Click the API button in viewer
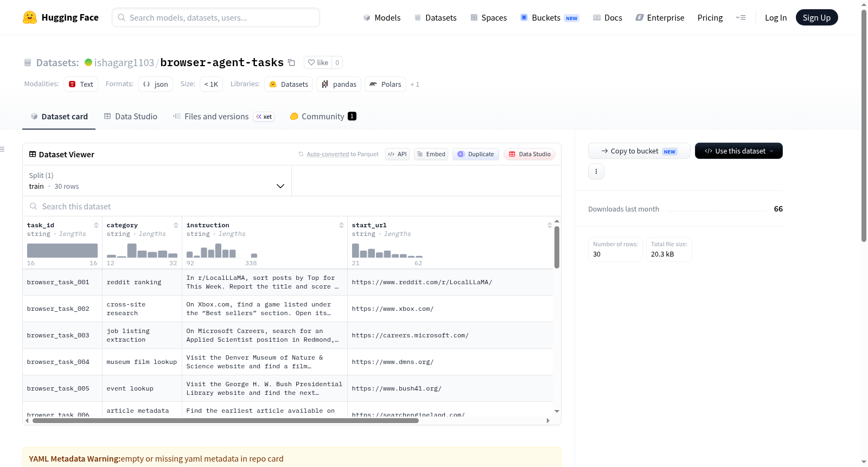This screenshot has width=868, height=467. tap(397, 154)
